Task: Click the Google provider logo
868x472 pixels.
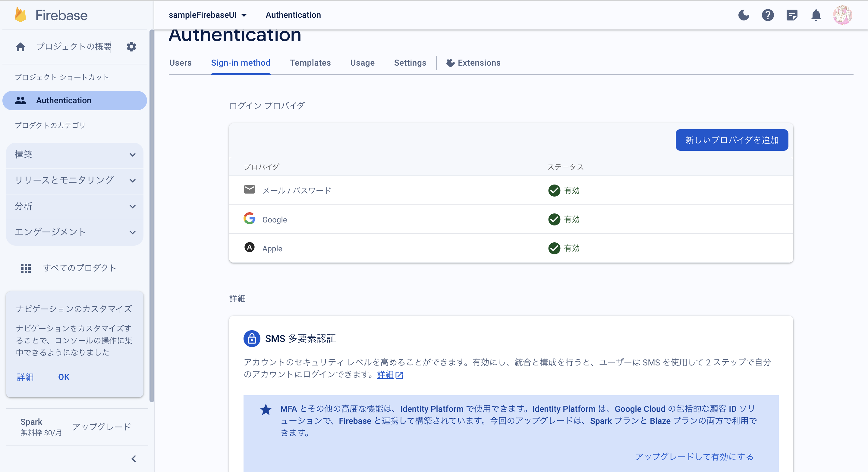Action: point(249,219)
